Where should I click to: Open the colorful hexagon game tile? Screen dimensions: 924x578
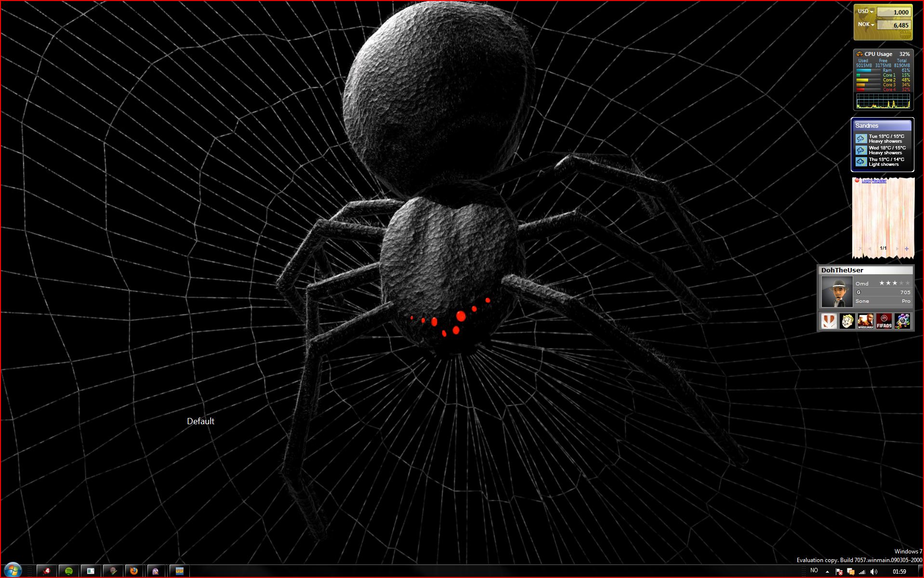(x=902, y=321)
